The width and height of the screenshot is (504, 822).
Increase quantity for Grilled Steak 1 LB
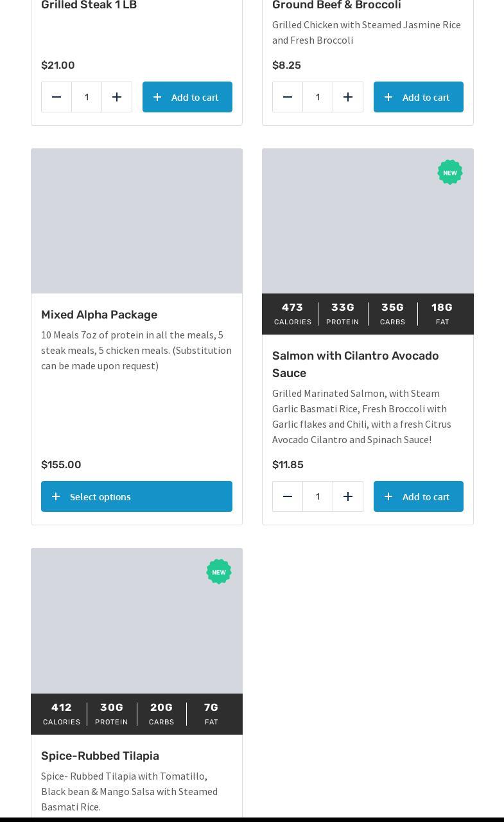117,97
